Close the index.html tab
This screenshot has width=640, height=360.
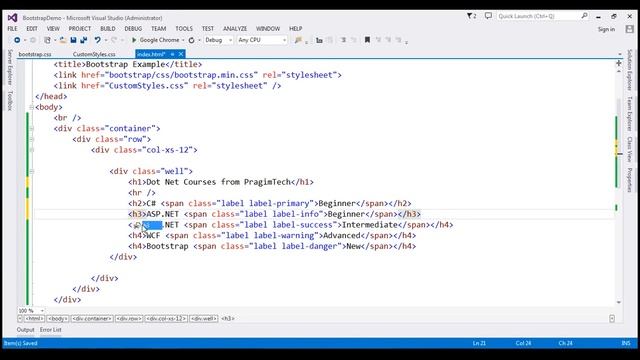click(181, 54)
